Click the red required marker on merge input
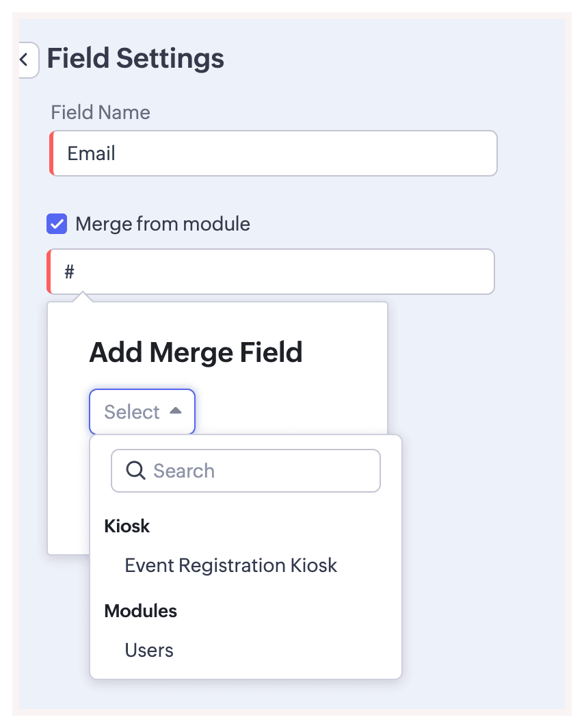 (x=49, y=272)
